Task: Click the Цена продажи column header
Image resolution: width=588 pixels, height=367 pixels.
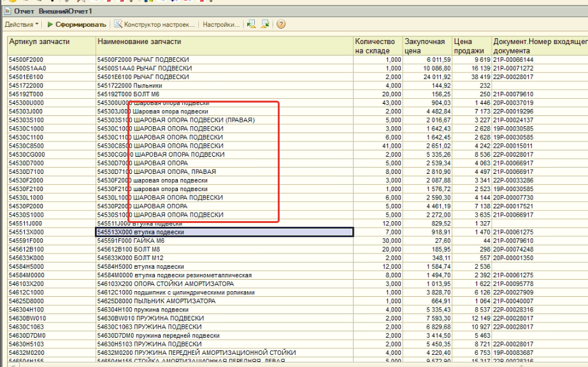Action: click(x=471, y=46)
